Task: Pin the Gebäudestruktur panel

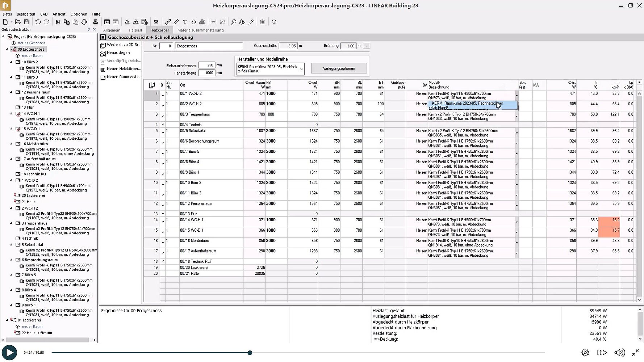Action: tap(89, 30)
